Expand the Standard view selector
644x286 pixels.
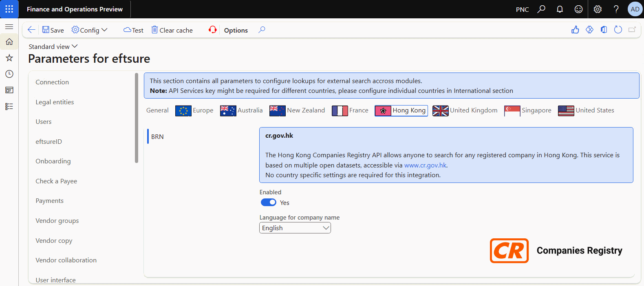[53, 46]
